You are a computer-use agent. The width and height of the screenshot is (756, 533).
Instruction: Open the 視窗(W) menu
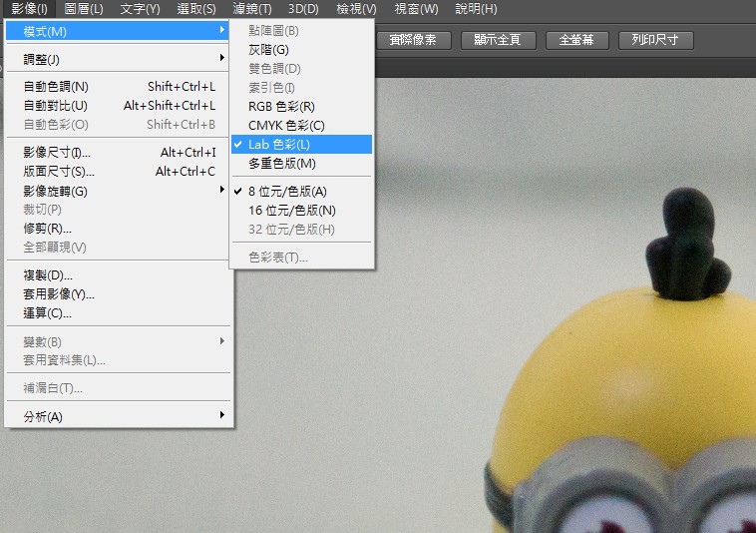click(x=416, y=9)
